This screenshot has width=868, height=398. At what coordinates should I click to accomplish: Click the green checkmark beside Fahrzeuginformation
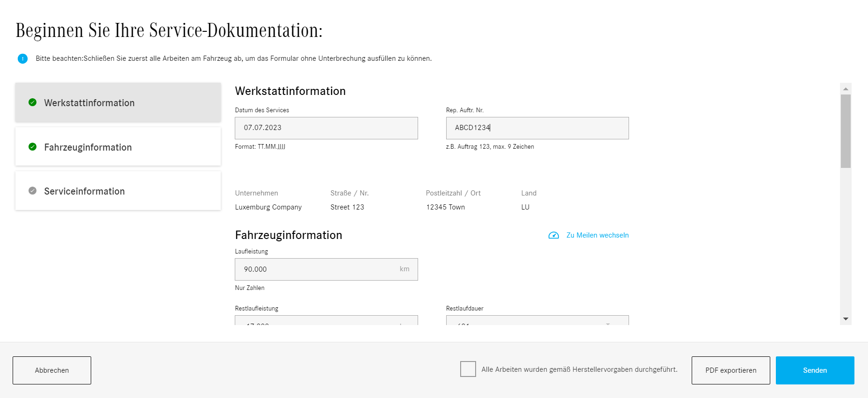[x=32, y=147]
